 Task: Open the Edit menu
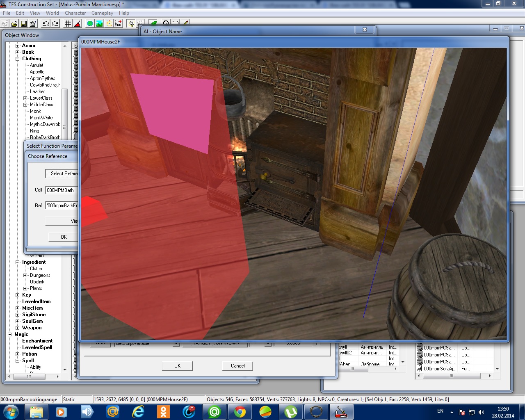tap(20, 13)
